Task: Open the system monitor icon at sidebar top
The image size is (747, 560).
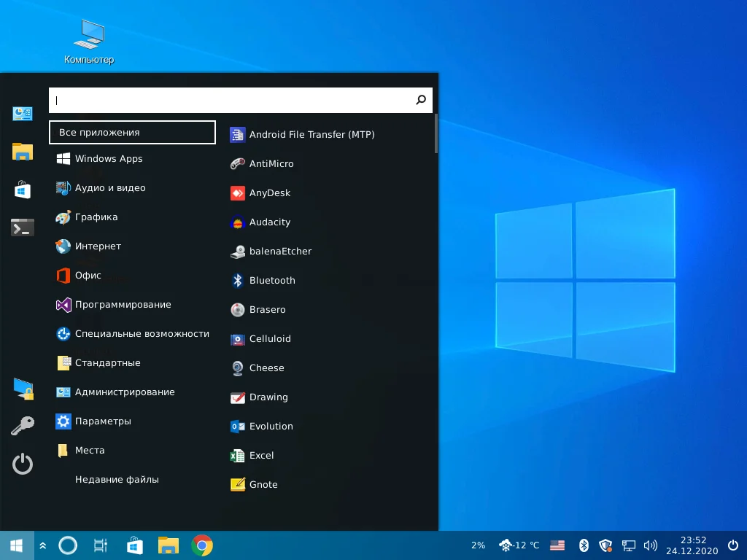Action: (x=22, y=114)
